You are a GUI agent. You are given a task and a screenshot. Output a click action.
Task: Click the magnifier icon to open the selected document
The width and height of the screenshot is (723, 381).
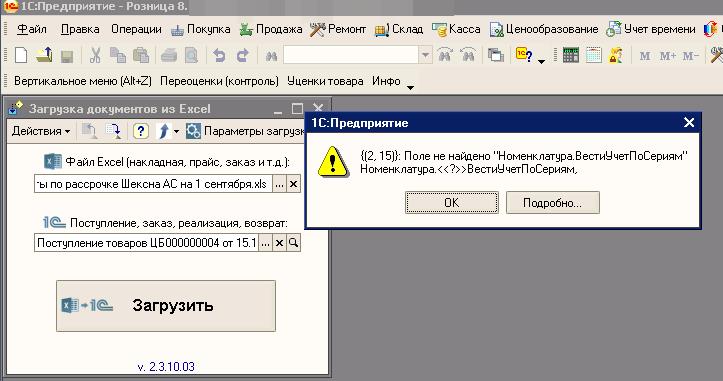click(x=293, y=243)
